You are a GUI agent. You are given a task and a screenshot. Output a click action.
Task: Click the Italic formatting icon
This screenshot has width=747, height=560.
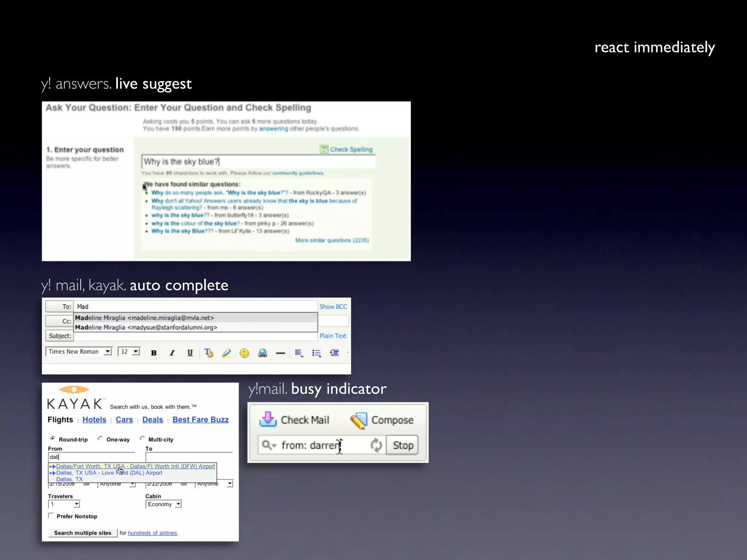click(x=172, y=353)
